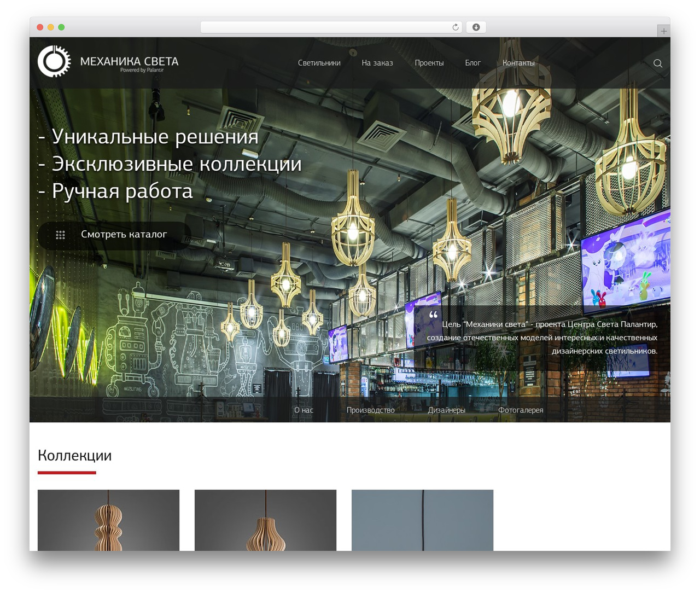Image resolution: width=700 pixels, height=593 pixels.
Task: Open the На заказ menu item
Action: pos(377,63)
